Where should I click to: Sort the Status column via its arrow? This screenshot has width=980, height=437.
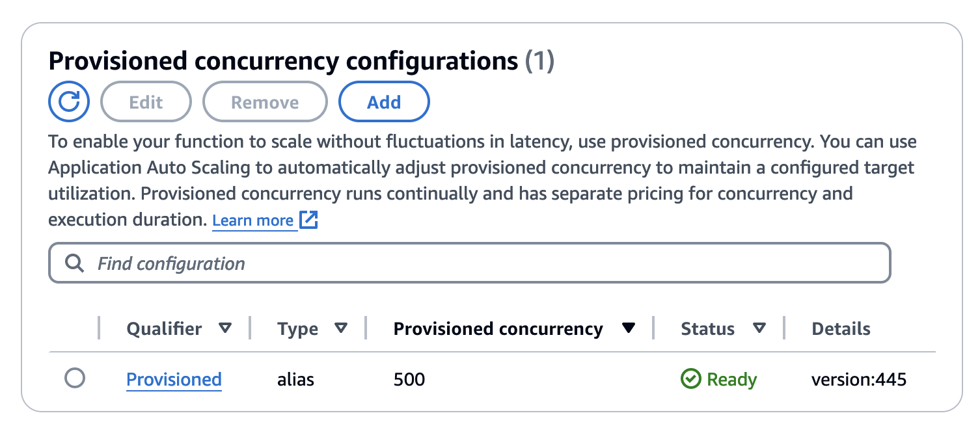[x=759, y=328]
